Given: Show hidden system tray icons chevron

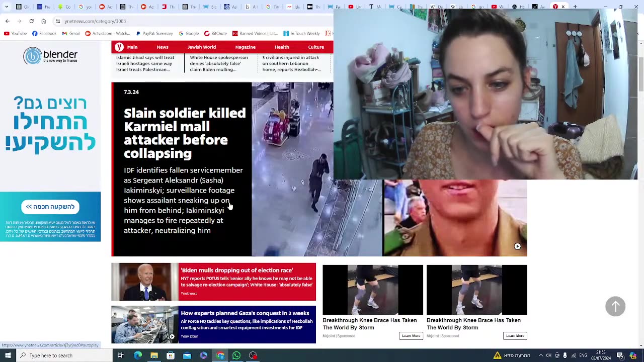Looking at the screenshot, I should click(x=541, y=355).
